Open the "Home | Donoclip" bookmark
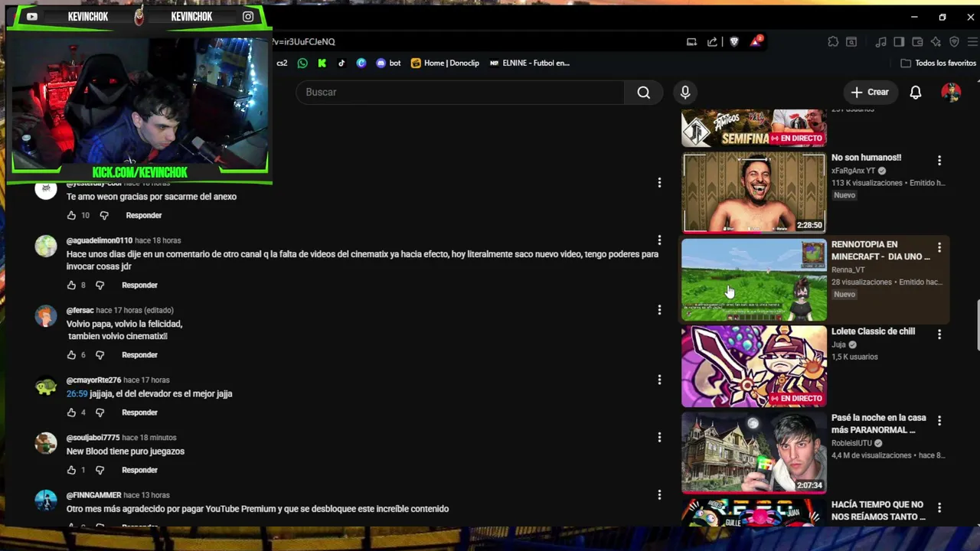The image size is (980, 551). pos(445,63)
